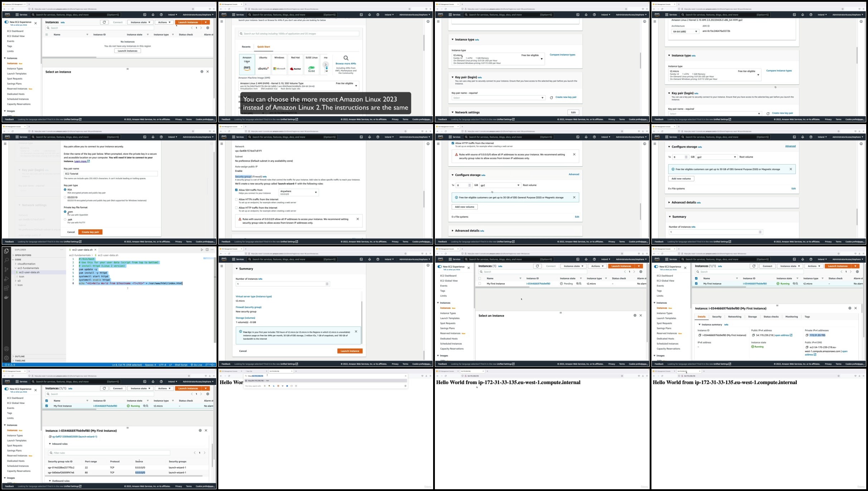Open the Manage gear in VS Code activity bar
Screen dimensions: 868x491
(6, 358)
